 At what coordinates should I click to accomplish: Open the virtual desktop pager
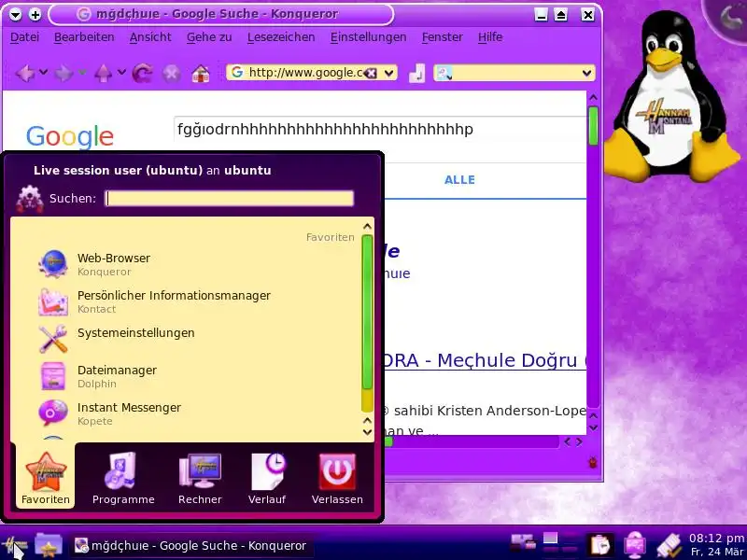[x=560, y=543]
